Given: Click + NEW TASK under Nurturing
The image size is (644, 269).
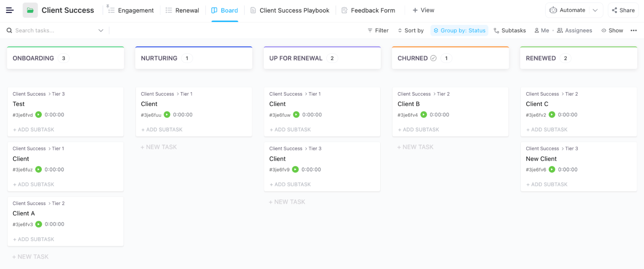Looking at the screenshot, I should [159, 147].
